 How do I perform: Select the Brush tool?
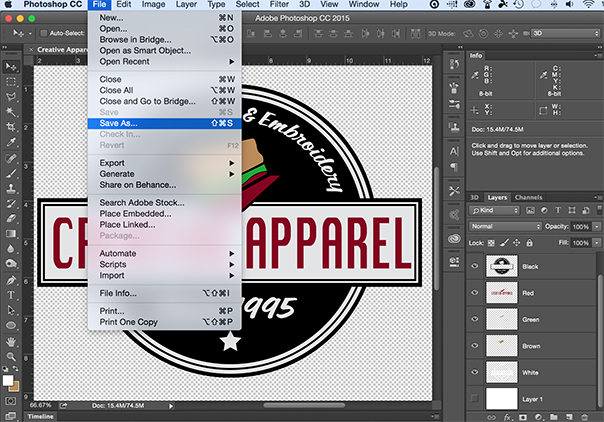(x=11, y=173)
